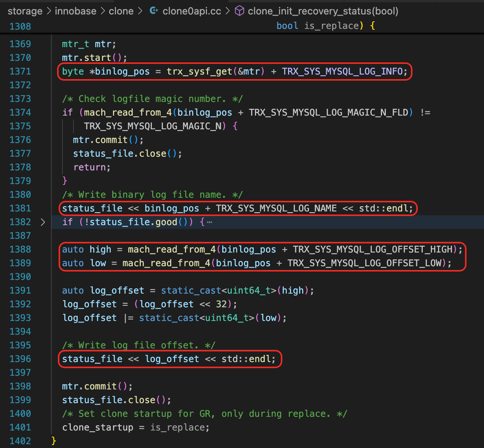Image resolution: width=484 pixels, height=448 pixels.
Task: Click line number 1371 in the gutter
Action: tap(20, 71)
